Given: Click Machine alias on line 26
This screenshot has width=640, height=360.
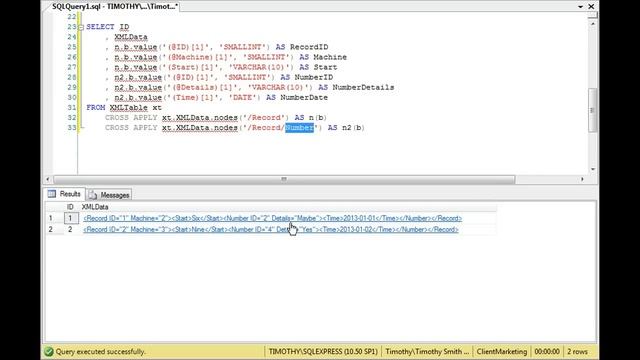Looking at the screenshot, I should click(330, 57).
